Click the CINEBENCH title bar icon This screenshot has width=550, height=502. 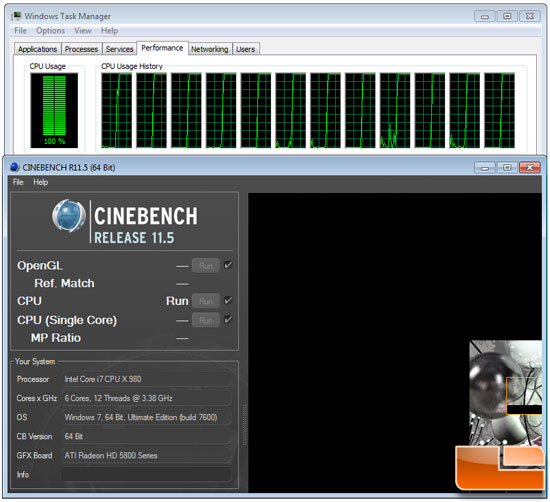click(x=15, y=167)
